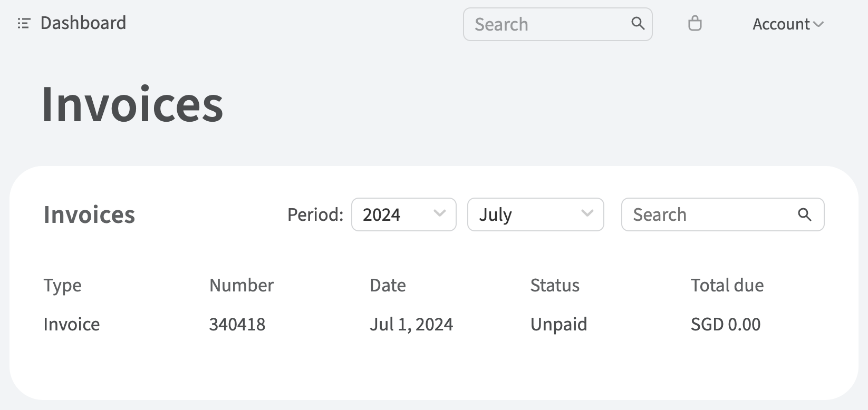Viewport: 868px width, 410px height.
Task: Sort by the Status column header
Action: click(x=555, y=285)
